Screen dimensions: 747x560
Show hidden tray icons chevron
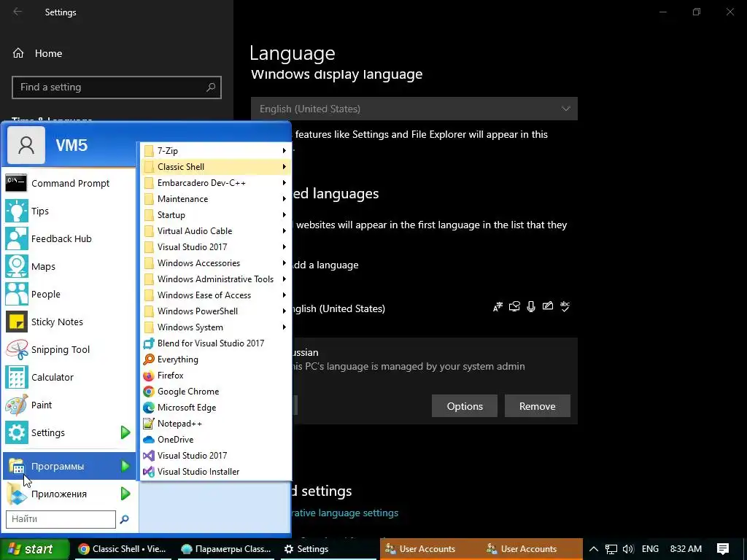point(594,549)
